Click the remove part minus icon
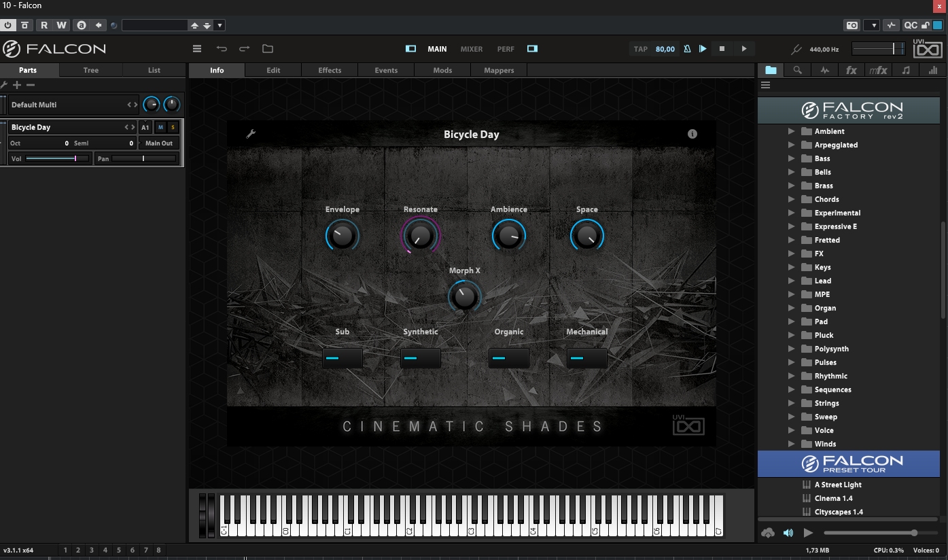 (x=31, y=85)
